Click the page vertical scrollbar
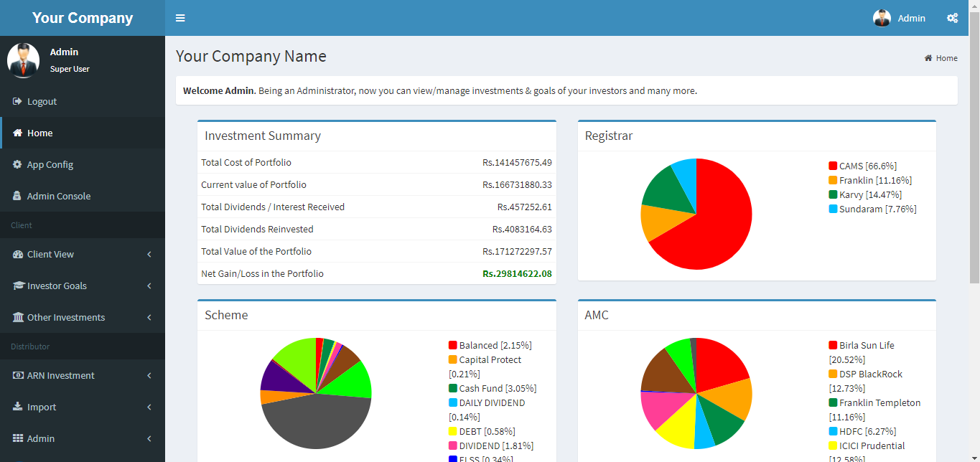The width and height of the screenshot is (980, 462). pos(974,143)
